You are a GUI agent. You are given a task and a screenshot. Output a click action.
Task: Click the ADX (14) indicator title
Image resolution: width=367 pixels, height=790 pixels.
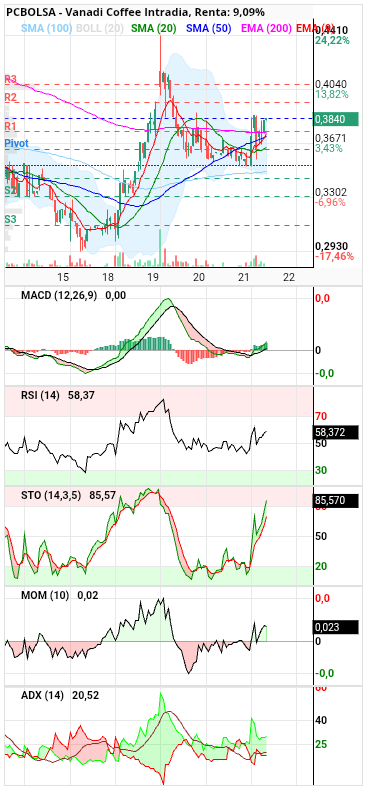[42, 696]
